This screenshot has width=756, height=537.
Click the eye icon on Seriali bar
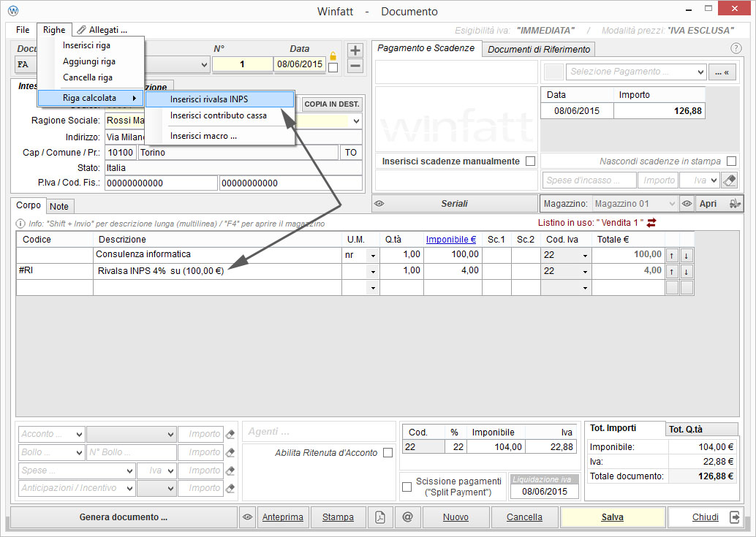(x=379, y=203)
